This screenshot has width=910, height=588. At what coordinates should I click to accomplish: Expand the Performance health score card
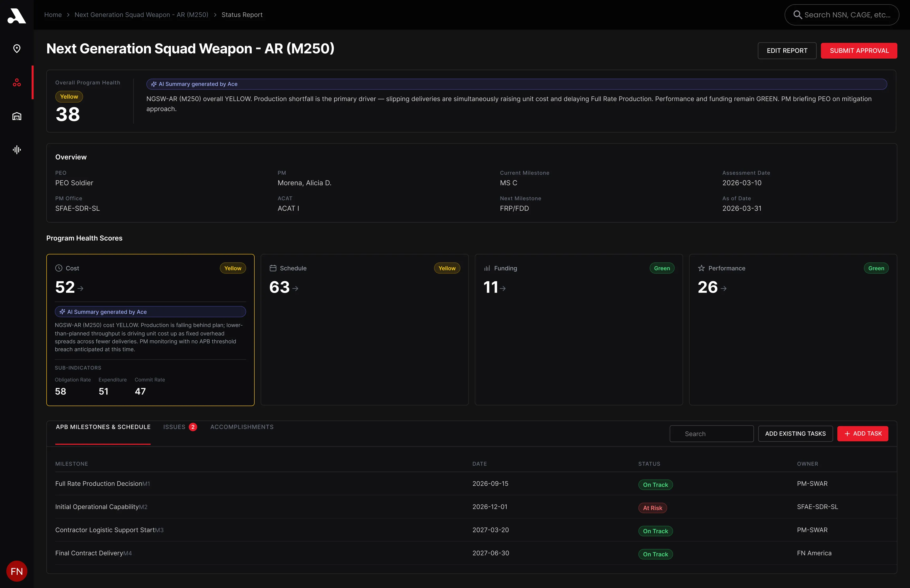793,330
